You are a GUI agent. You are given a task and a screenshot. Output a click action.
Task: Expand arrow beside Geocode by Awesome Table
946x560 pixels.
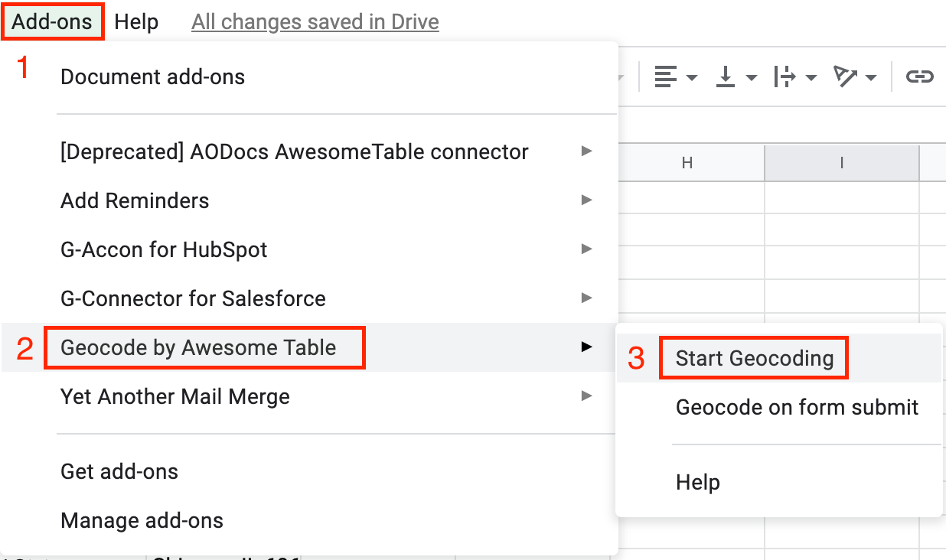pos(587,347)
